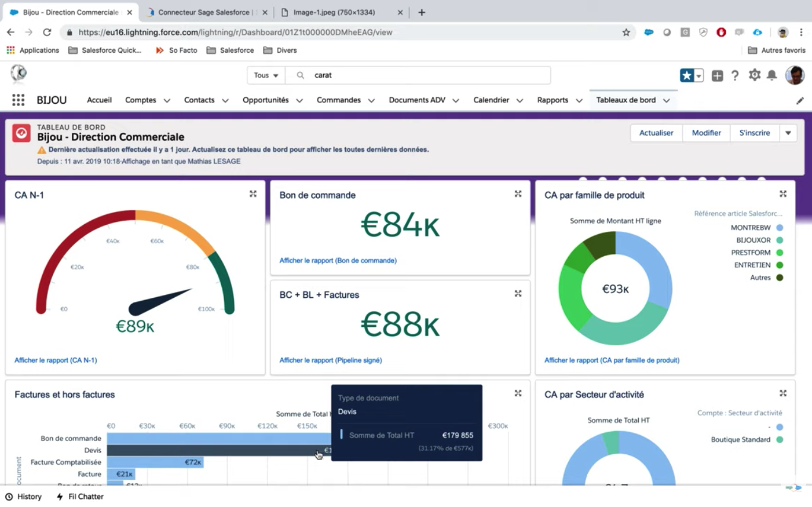The width and height of the screenshot is (812, 507).
Task: Open Afficher le rapport (CA N-1) link
Action: point(56,360)
